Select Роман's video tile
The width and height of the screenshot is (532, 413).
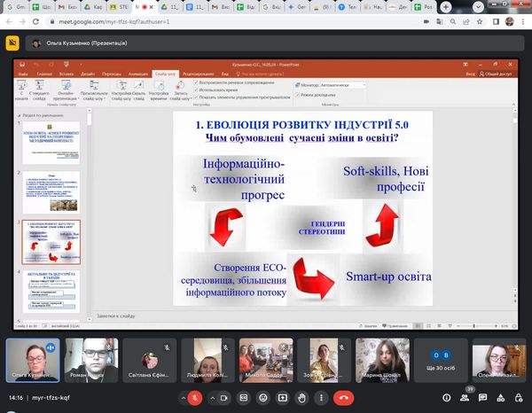(91, 360)
